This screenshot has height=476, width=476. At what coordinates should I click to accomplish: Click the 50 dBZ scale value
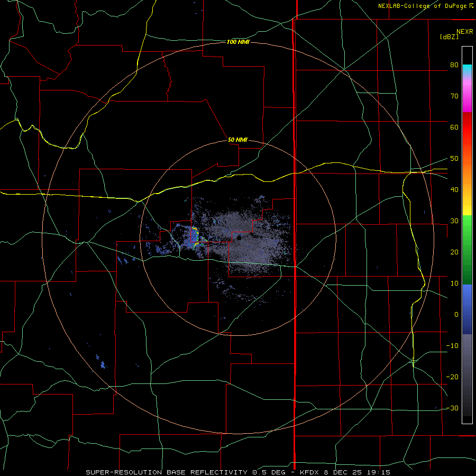pos(454,159)
